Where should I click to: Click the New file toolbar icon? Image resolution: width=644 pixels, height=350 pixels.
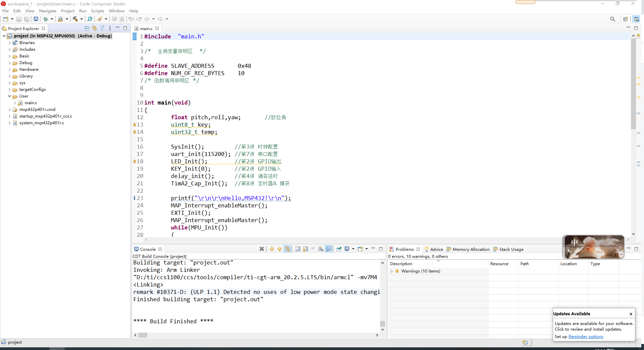pos(6,19)
